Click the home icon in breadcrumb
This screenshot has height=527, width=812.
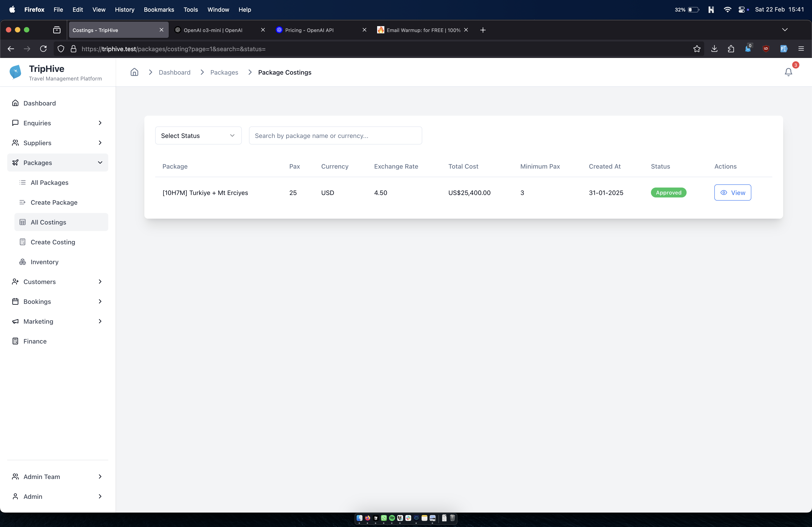pos(134,72)
